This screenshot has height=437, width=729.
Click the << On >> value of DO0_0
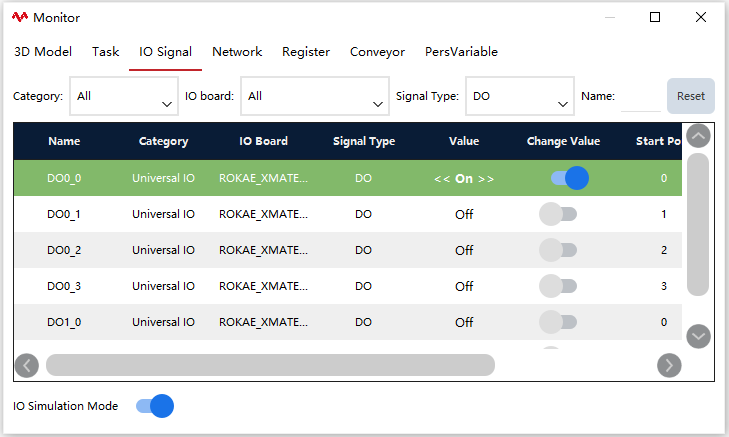[464, 179]
